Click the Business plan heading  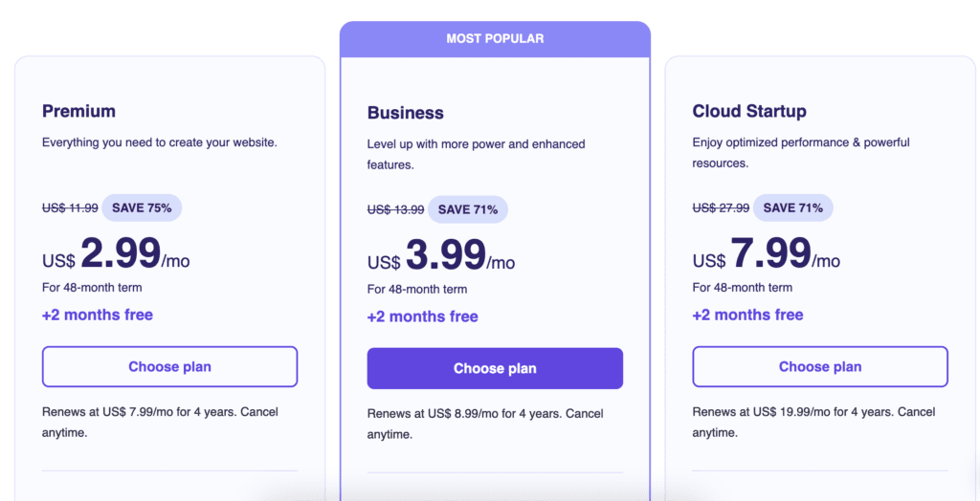click(x=405, y=113)
